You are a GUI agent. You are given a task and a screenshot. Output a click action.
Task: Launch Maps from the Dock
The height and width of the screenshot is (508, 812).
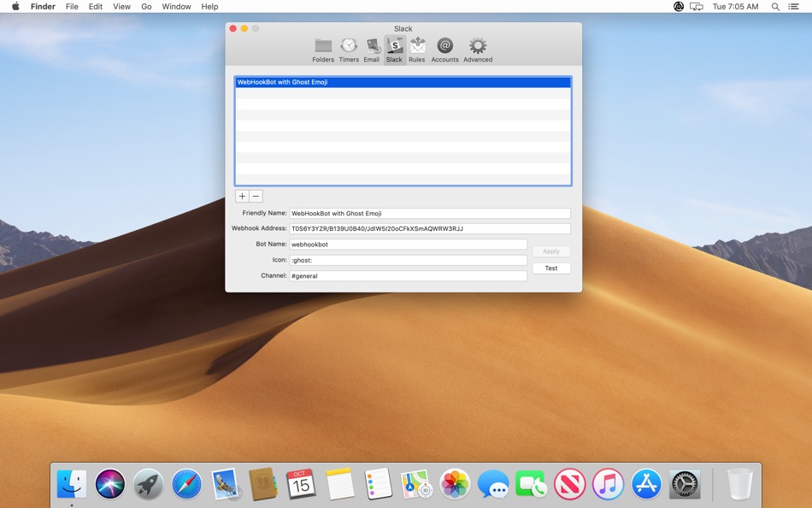pyautogui.click(x=416, y=484)
